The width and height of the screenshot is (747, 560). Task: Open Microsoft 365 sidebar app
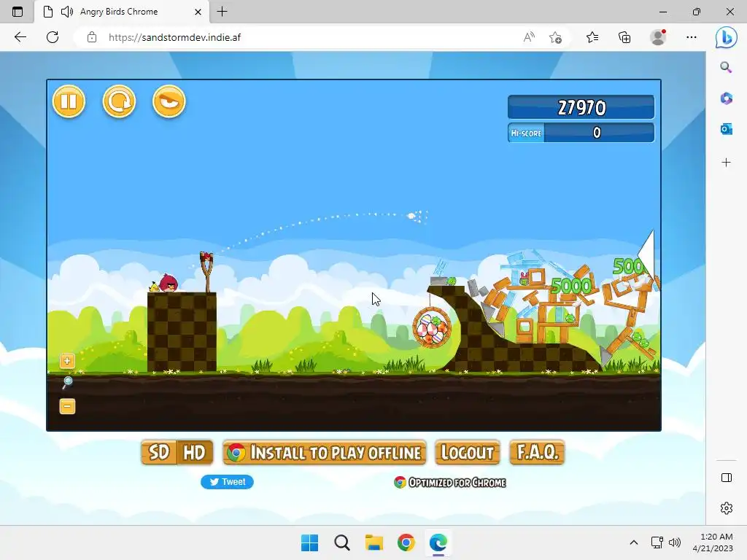coord(726,98)
